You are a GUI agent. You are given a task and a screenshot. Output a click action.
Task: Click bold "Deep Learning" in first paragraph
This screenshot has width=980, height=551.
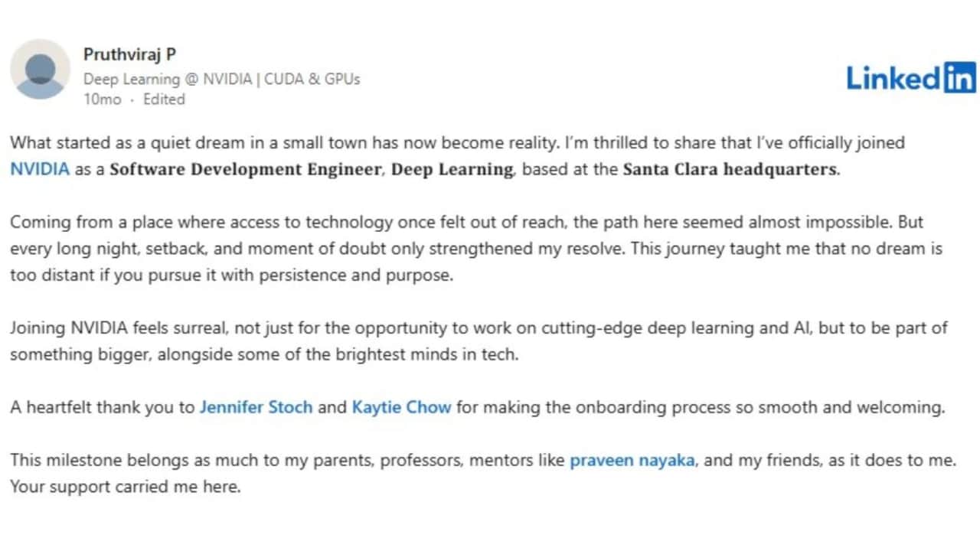(452, 170)
